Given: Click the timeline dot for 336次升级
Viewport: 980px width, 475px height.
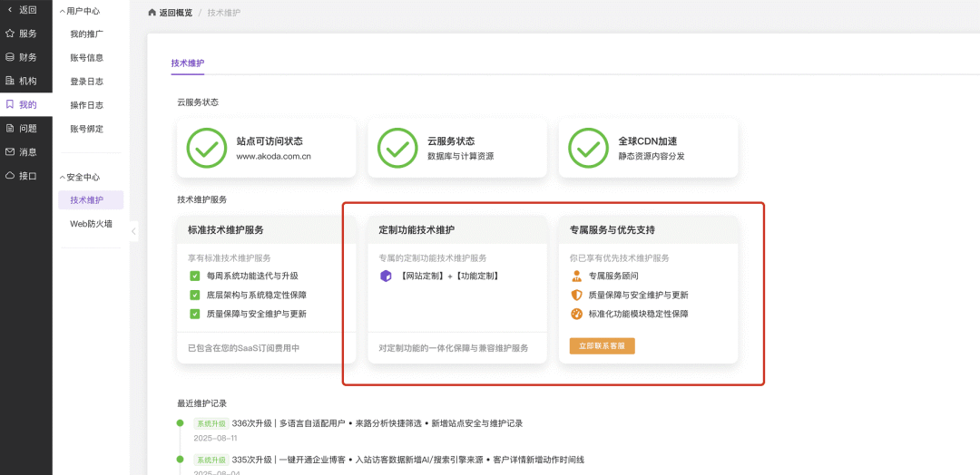Looking at the screenshot, I should [x=180, y=422].
